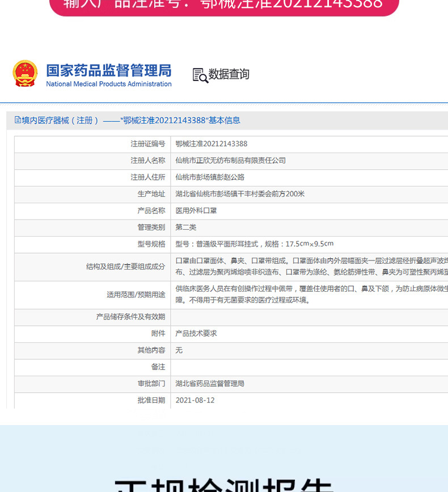Click the pink 产品注准号 banner
Viewport: 448px width, 492px height.
click(x=224, y=6)
